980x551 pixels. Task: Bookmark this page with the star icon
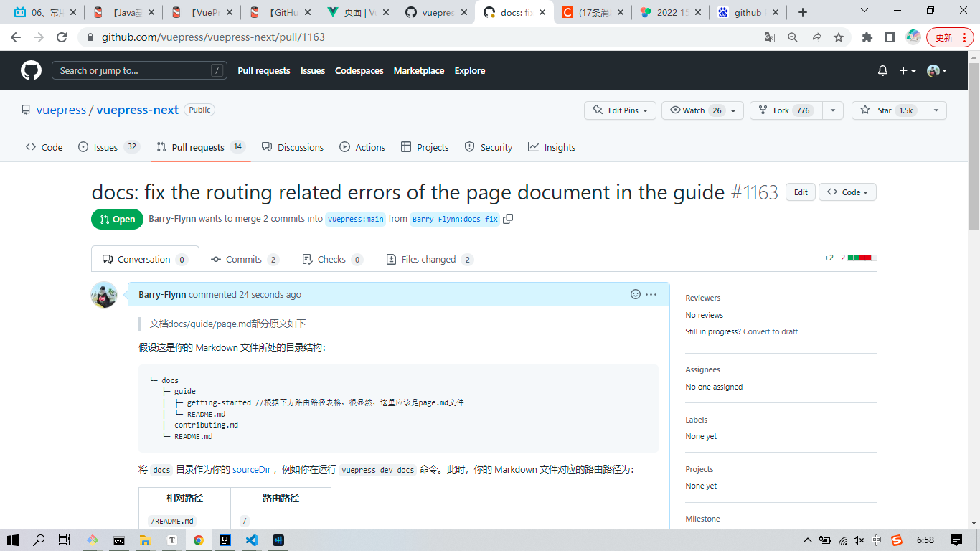(838, 37)
